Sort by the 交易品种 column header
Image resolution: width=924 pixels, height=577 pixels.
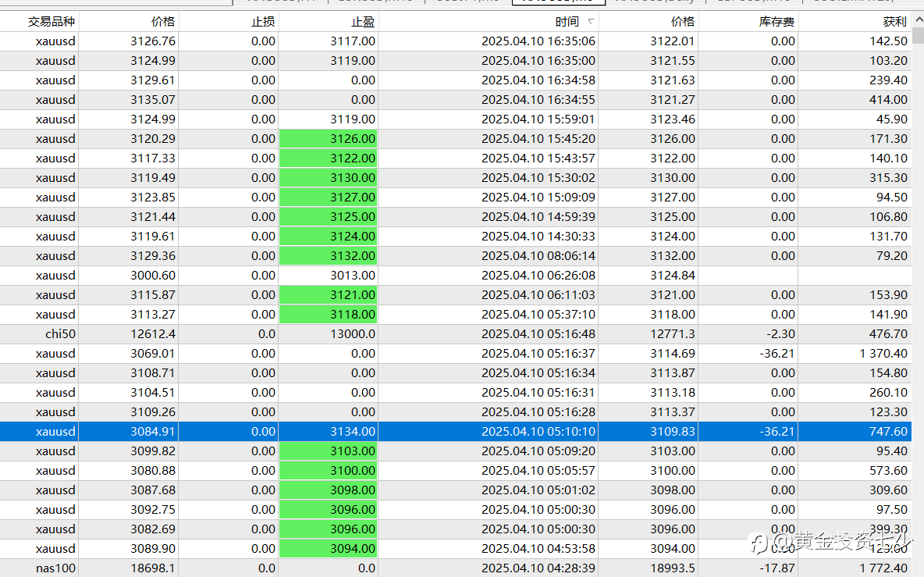(x=52, y=22)
